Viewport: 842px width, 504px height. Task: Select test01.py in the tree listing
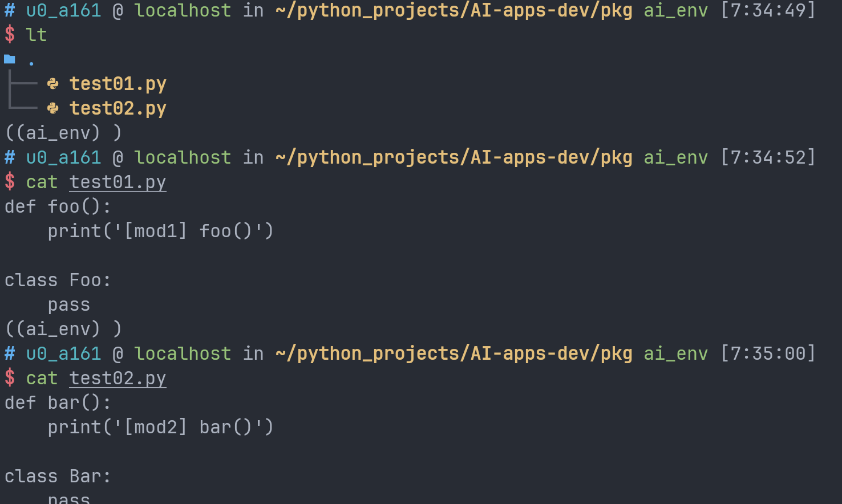118,84
